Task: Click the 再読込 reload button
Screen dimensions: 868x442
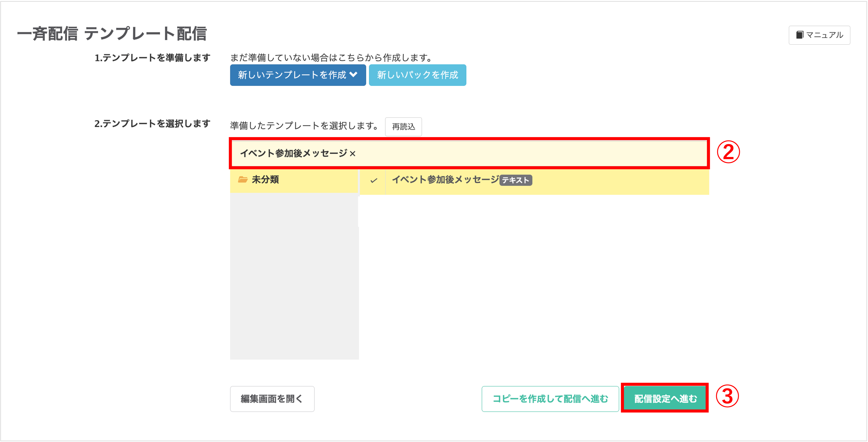Action: coord(403,127)
